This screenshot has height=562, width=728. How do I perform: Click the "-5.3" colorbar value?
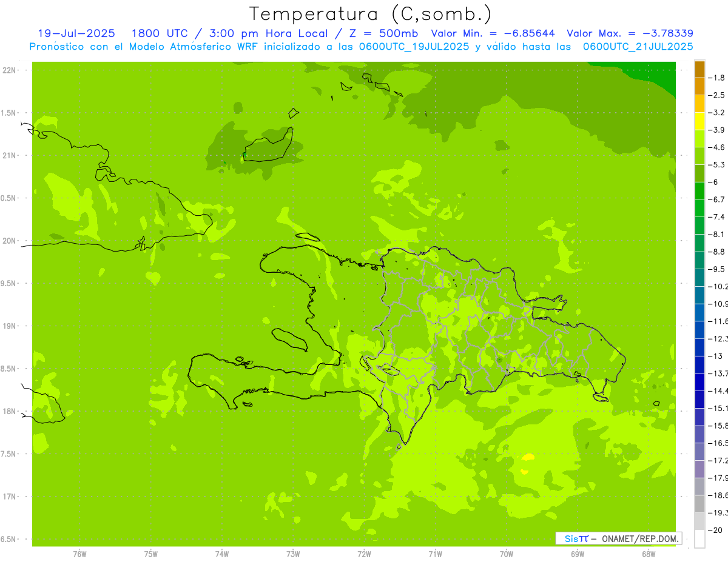[717, 165]
